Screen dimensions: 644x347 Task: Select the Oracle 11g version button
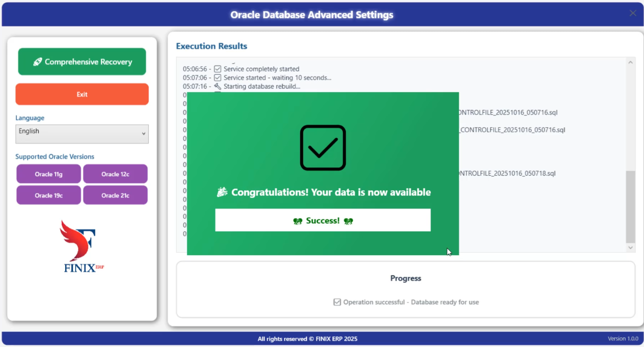coord(49,174)
